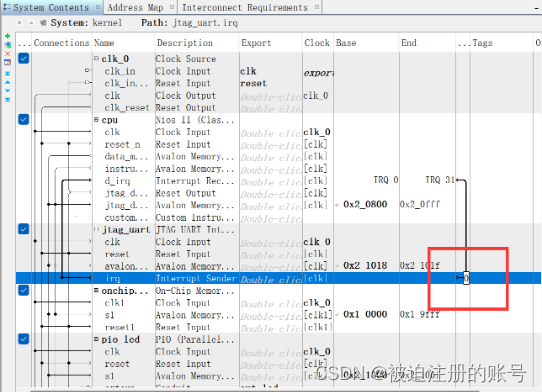Viewport: 542px width, 392px height.
Task: Select the cpu component name
Action: click(110, 120)
